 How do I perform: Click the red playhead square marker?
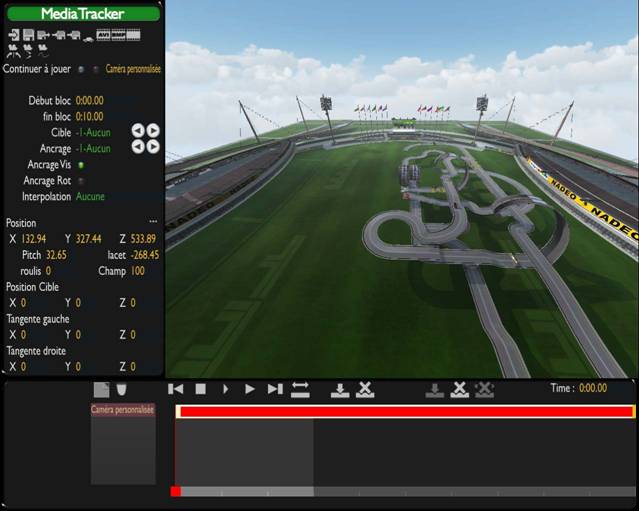coord(176,491)
